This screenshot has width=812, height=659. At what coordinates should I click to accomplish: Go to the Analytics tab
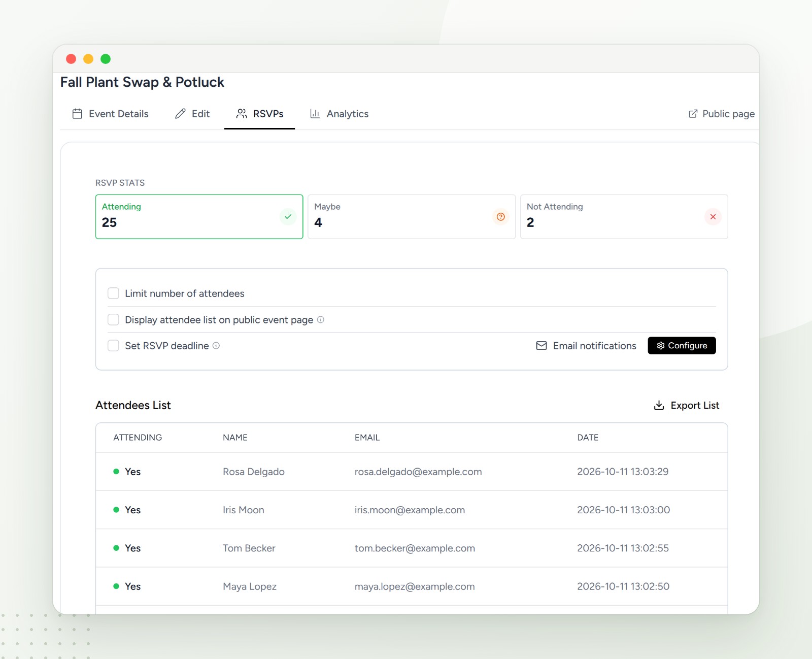coord(340,114)
